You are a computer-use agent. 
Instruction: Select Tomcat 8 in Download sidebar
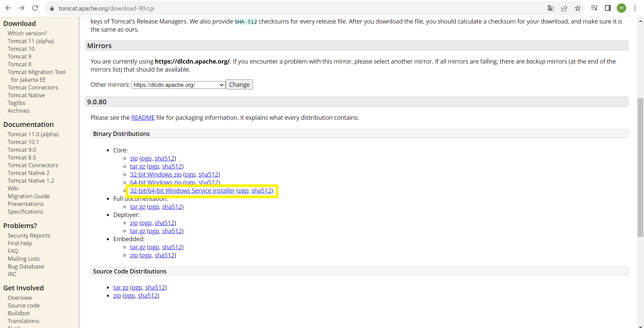coord(19,64)
